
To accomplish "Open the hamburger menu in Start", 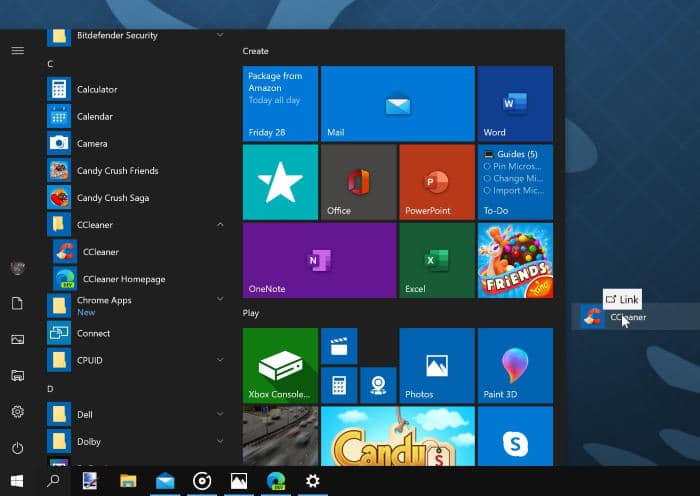I will 17,50.
